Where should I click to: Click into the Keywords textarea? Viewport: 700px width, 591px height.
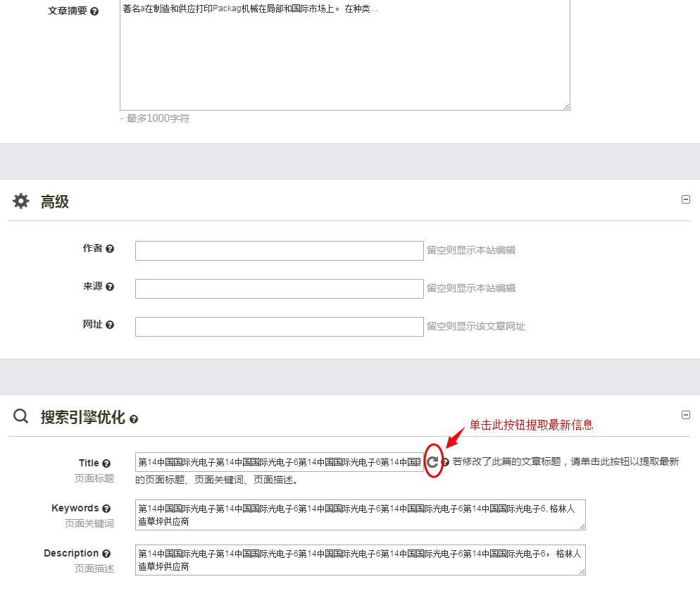[359, 515]
